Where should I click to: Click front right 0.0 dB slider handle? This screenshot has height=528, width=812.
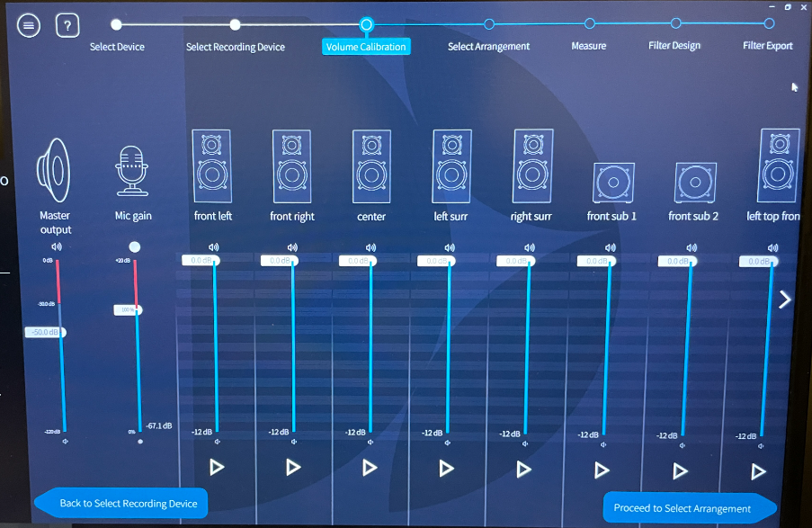[x=280, y=260]
